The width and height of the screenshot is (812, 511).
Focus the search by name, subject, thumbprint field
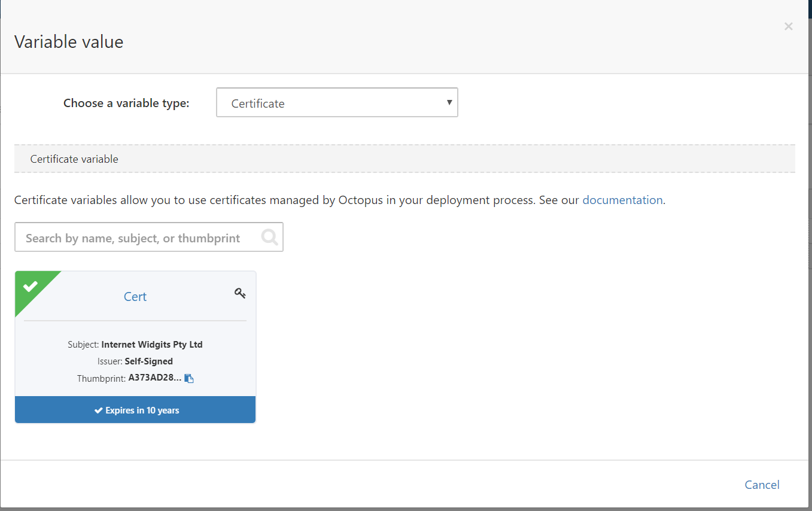[x=138, y=238]
